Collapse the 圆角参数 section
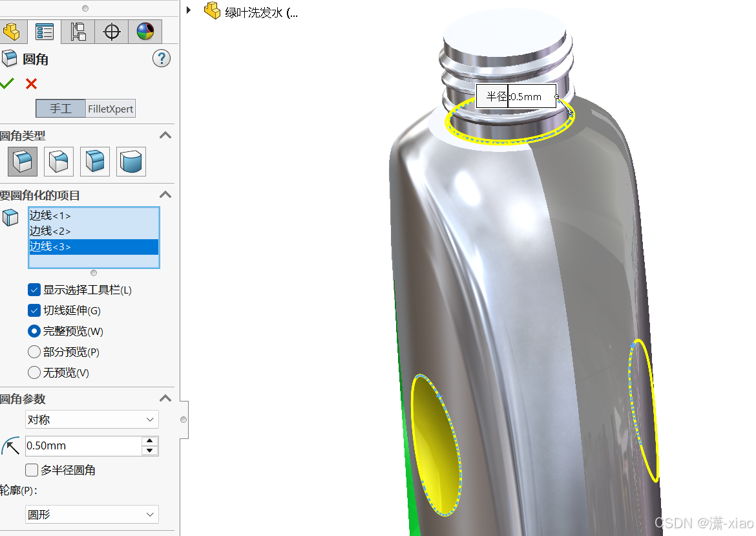The width and height of the screenshot is (756, 536). (165, 398)
